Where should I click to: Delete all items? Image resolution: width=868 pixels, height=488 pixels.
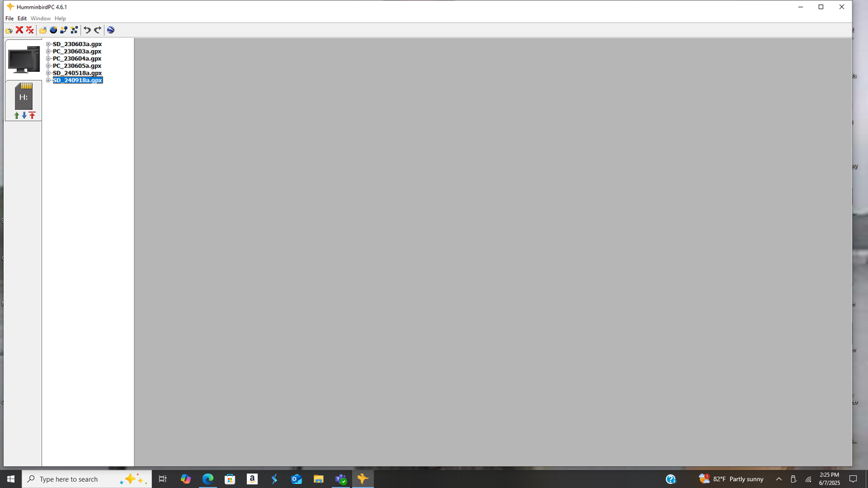29,30
